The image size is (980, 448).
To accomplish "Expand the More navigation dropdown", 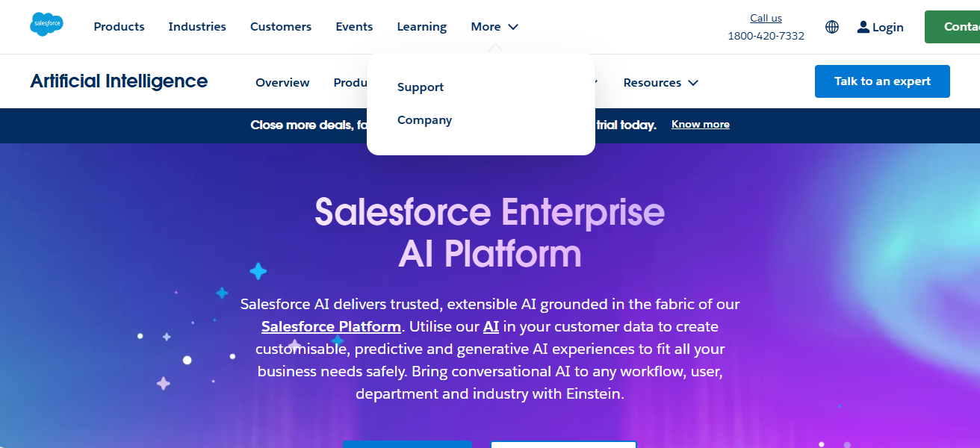I will [487, 27].
